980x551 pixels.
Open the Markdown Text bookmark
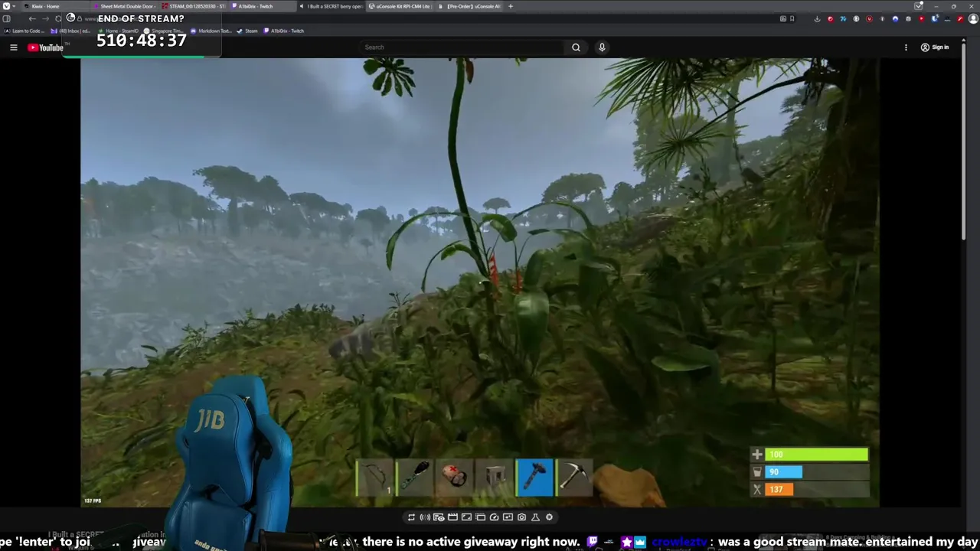coord(211,31)
